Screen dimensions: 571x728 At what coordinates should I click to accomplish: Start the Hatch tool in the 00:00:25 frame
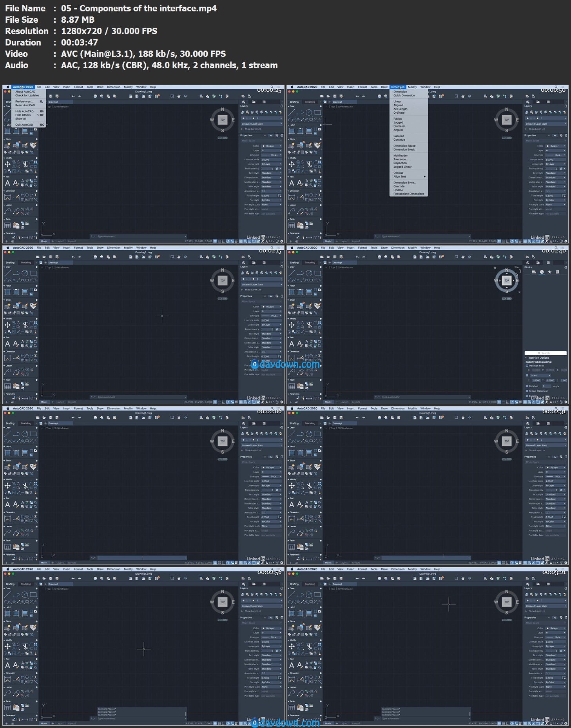(x=7, y=131)
